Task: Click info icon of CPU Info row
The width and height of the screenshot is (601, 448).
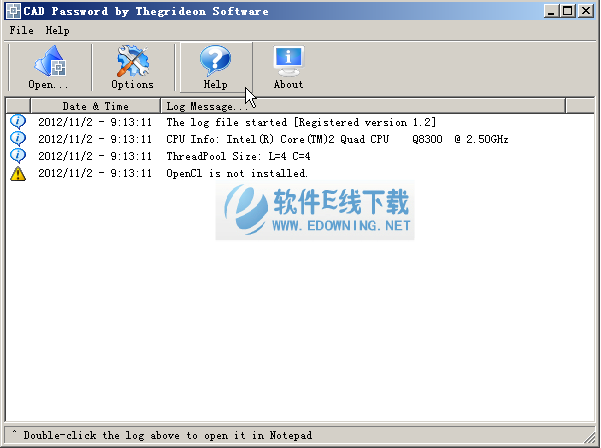Action: click(x=18, y=139)
